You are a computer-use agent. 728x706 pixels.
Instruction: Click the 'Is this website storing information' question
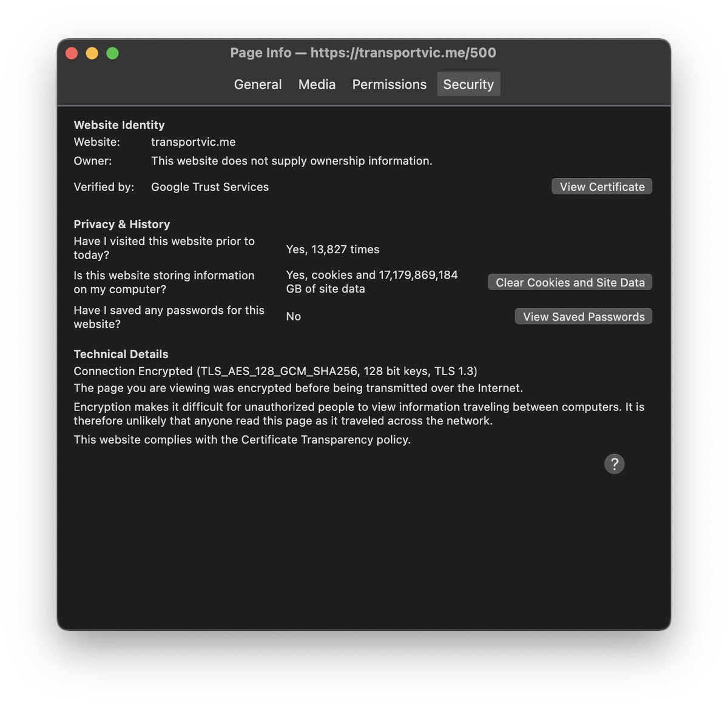click(164, 282)
